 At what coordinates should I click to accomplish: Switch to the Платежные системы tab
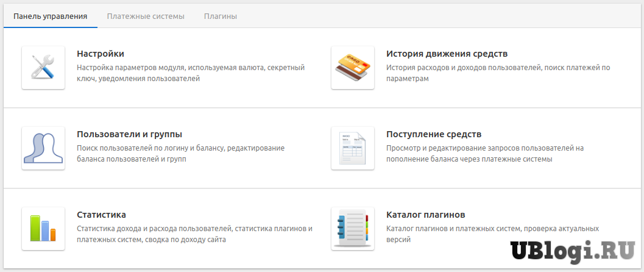146,16
